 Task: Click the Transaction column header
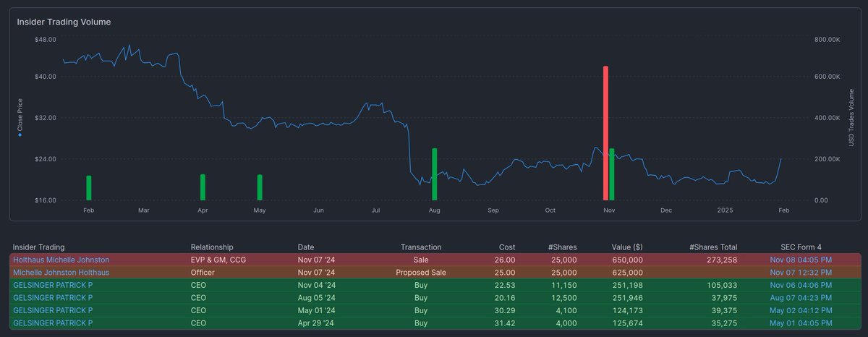[x=421, y=247]
